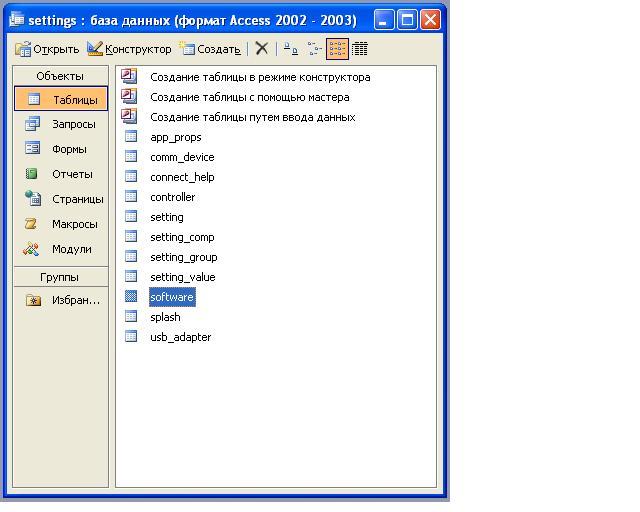Image resolution: width=640 pixels, height=512 pixels.
Task: Open Модули (Modules) section
Action: point(61,250)
